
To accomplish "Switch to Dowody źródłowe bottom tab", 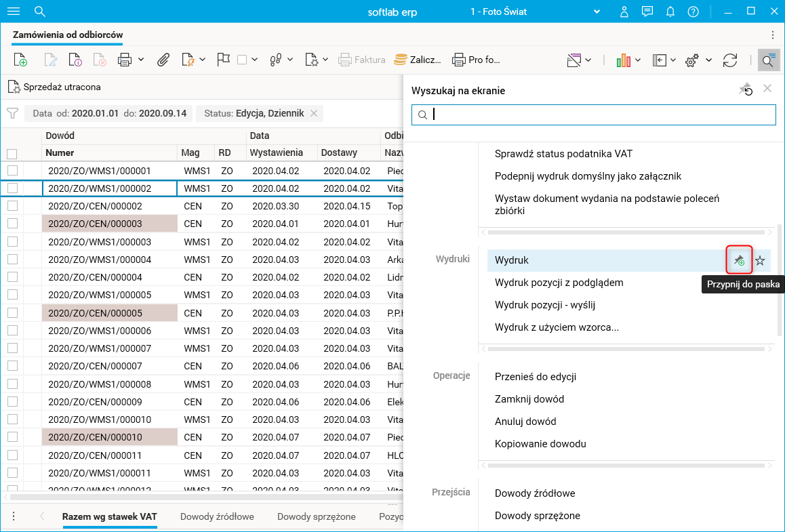I will (x=217, y=516).
